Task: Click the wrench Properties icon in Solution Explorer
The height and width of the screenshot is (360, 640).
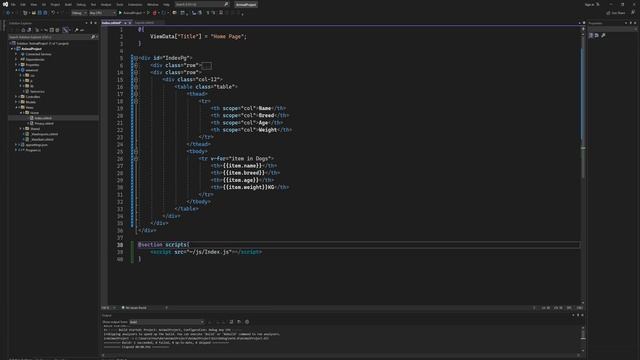Action: 76,30
